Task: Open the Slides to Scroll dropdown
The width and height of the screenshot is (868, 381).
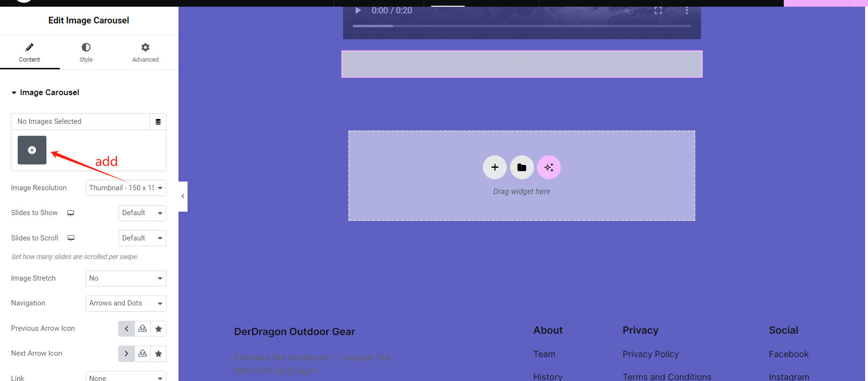Action: tap(142, 238)
